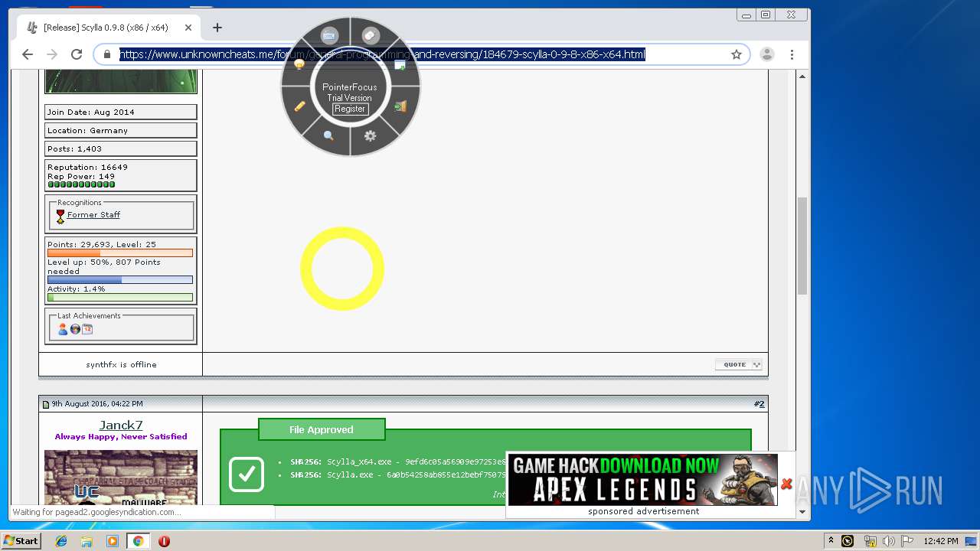Click 'Reputation: 16649' text

tap(87, 167)
